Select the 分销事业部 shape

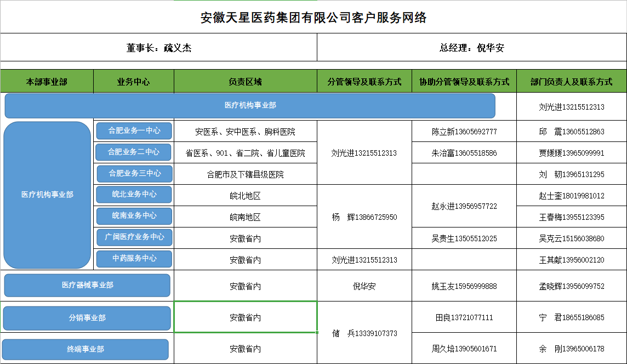pos(87,318)
